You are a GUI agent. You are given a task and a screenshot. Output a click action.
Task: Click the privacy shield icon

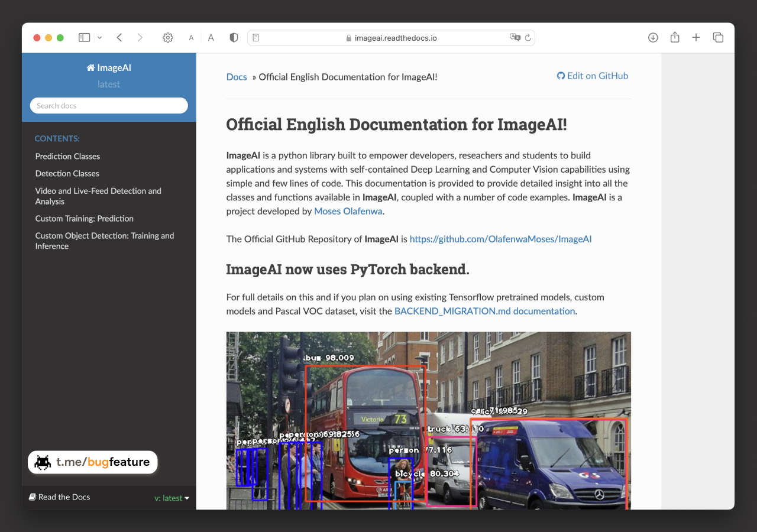click(234, 37)
